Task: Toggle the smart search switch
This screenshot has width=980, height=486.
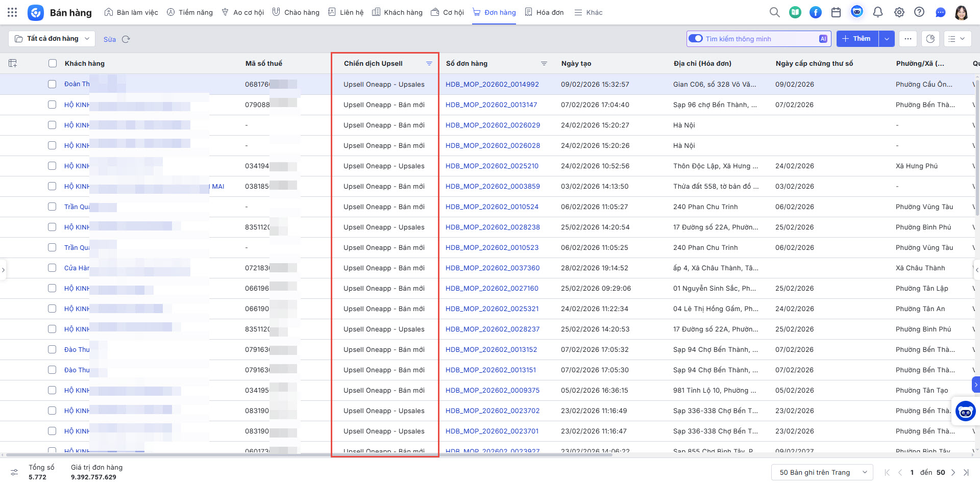Action: coord(696,39)
